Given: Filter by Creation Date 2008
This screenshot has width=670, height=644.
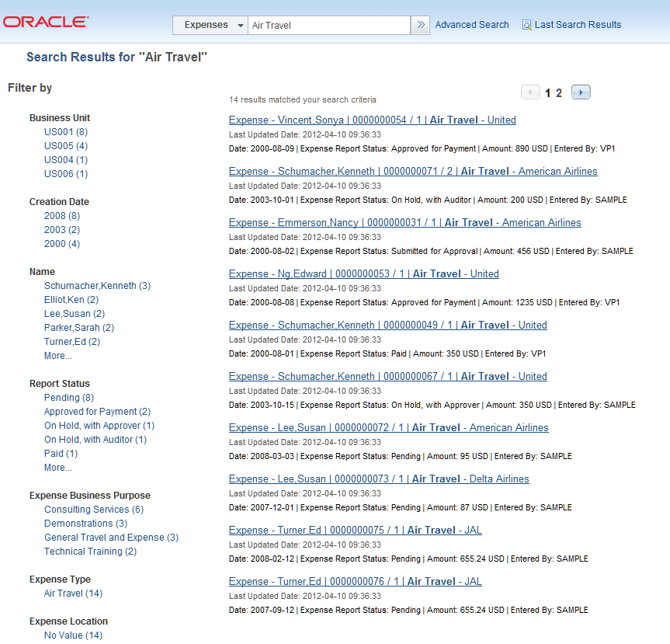Looking at the screenshot, I should click(x=62, y=216).
